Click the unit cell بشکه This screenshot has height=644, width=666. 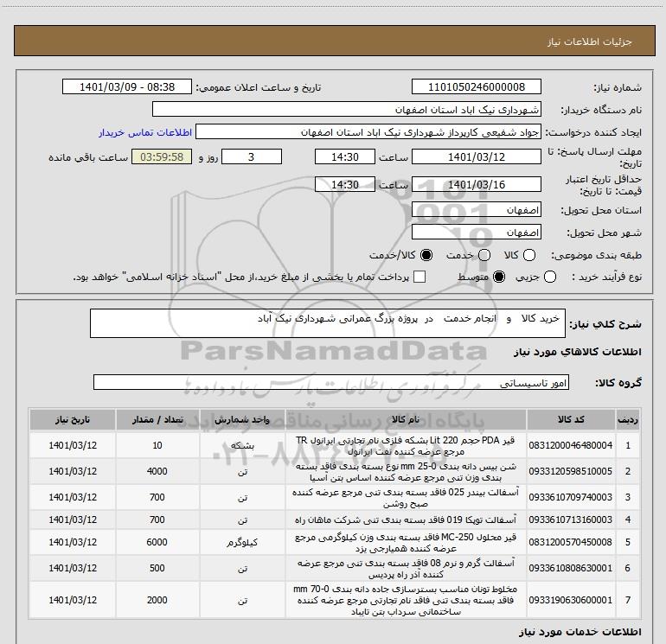[242, 445]
